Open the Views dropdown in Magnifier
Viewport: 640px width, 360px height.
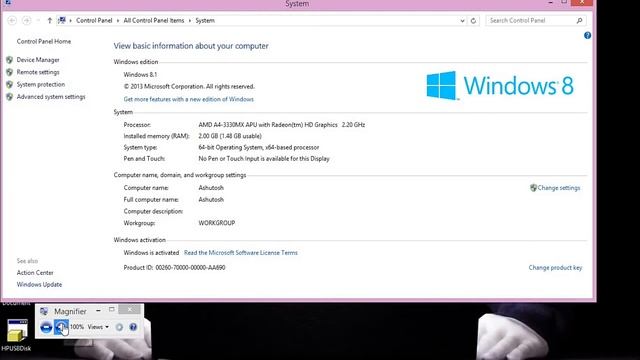pyautogui.click(x=98, y=327)
